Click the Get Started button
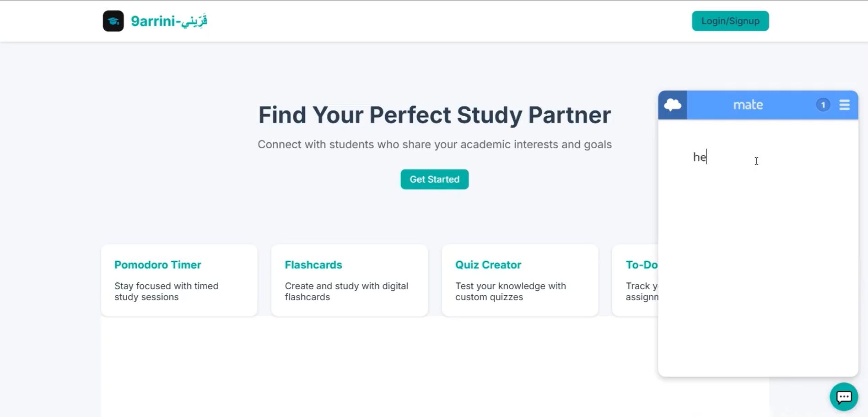The height and width of the screenshot is (417, 868). pyautogui.click(x=435, y=179)
